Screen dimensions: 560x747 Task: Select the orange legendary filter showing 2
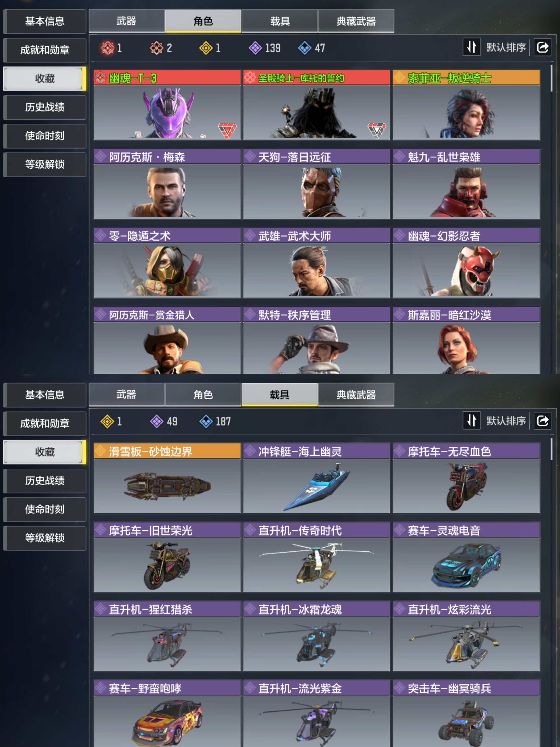point(157,48)
